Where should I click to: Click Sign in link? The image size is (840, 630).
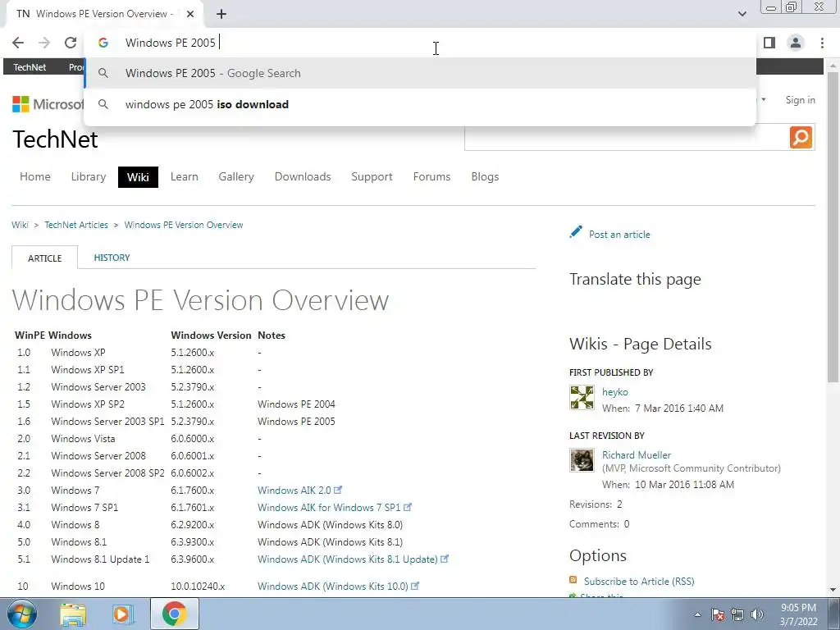[x=800, y=100]
